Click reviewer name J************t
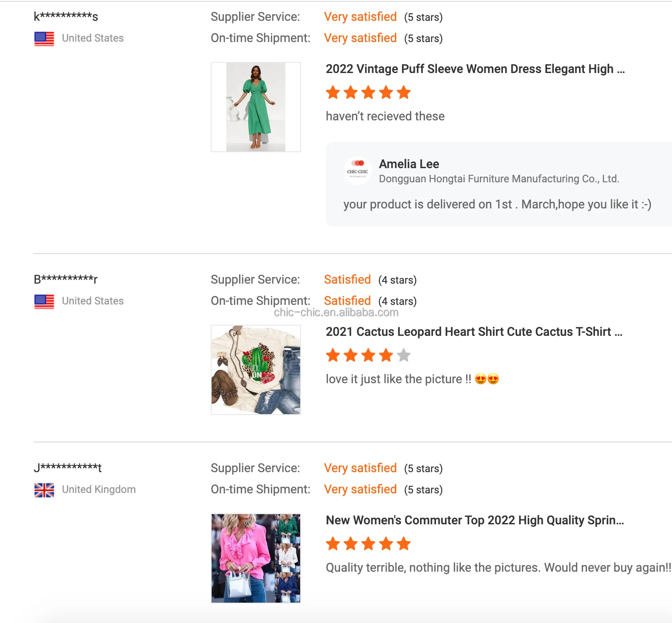 [68, 468]
